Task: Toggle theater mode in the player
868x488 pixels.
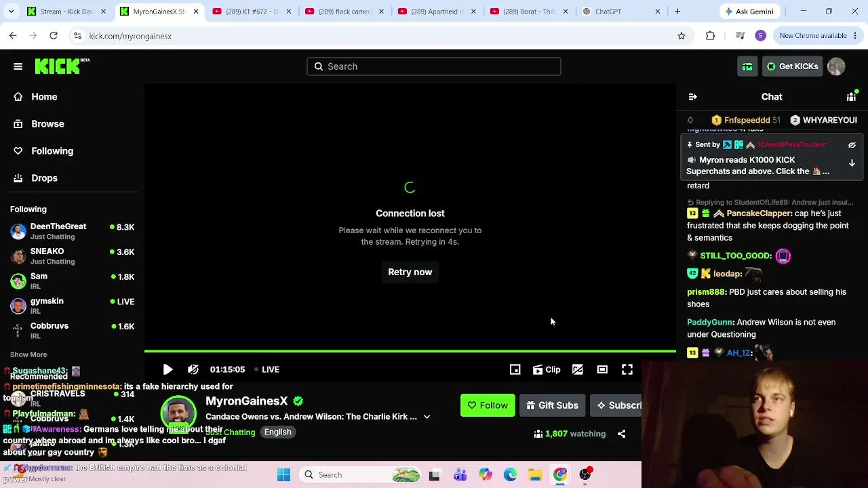Action: [602, 369]
